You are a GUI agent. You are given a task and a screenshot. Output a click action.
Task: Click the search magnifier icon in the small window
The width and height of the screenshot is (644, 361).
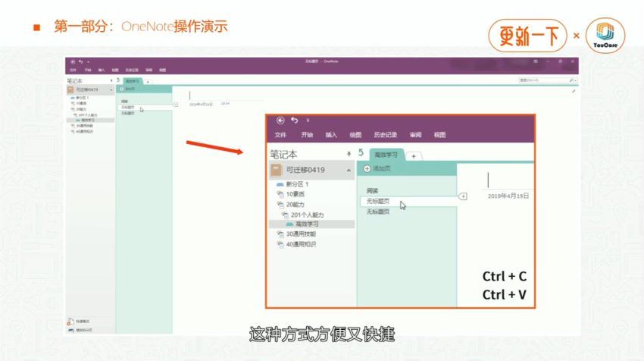coord(571,80)
